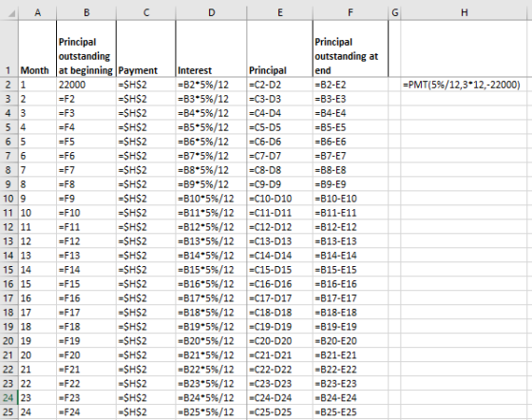Select the cell =C6-D6

pos(279,142)
